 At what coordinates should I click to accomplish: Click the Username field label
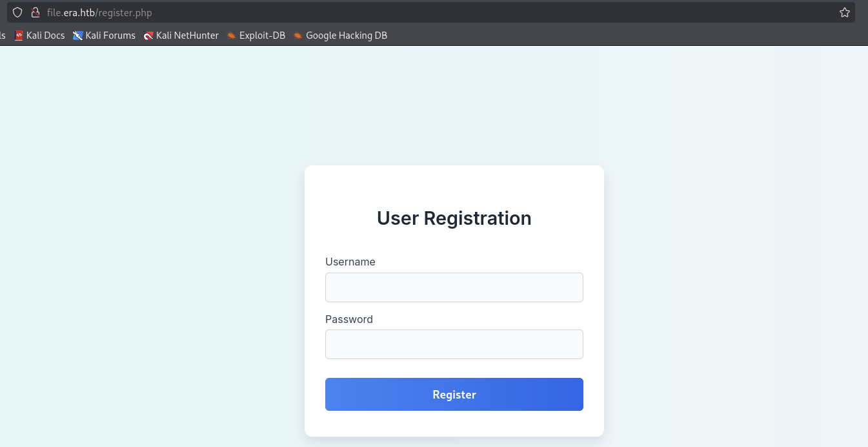(x=350, y=262)
